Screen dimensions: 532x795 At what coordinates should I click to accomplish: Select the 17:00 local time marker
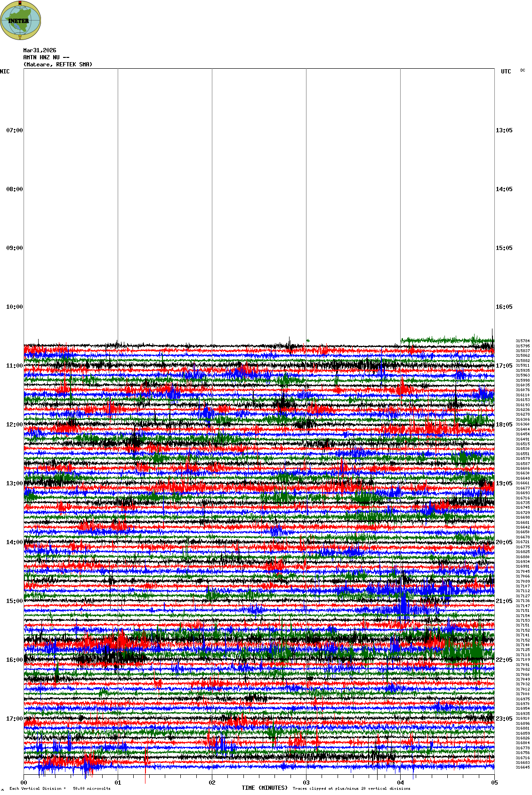(14, 719)
